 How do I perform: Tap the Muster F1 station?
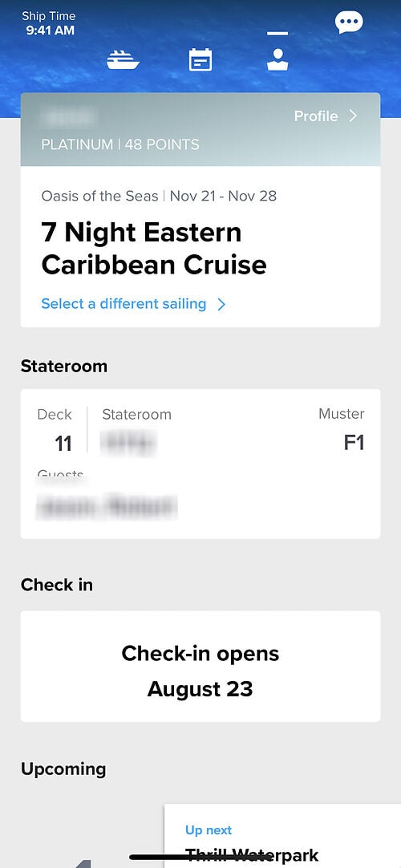pos(342,430)
